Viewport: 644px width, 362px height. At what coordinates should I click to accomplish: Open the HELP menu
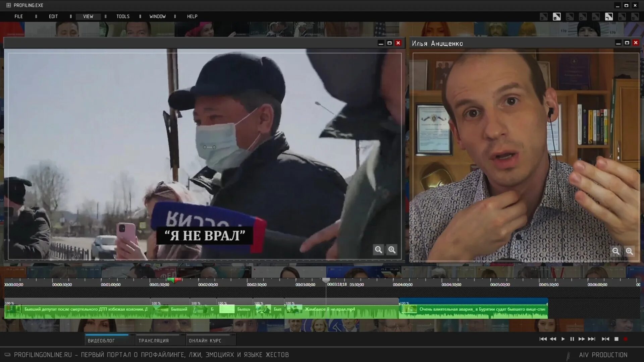pyautogui.click(x=192, y=16)
